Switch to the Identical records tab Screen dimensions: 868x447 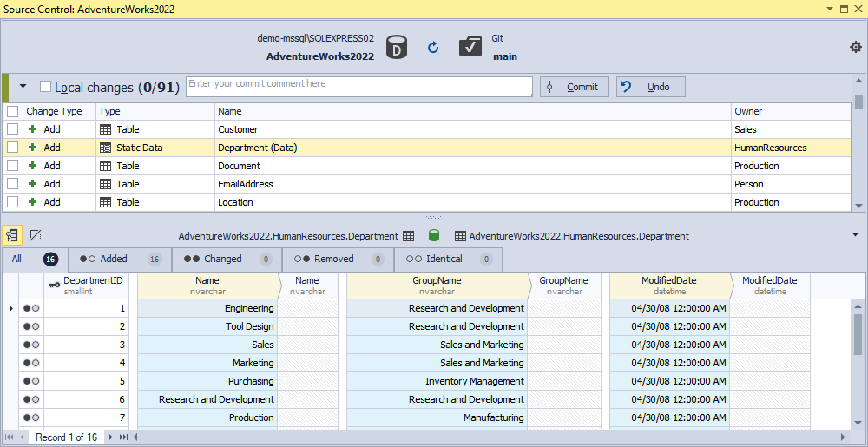tap(449, 259)
